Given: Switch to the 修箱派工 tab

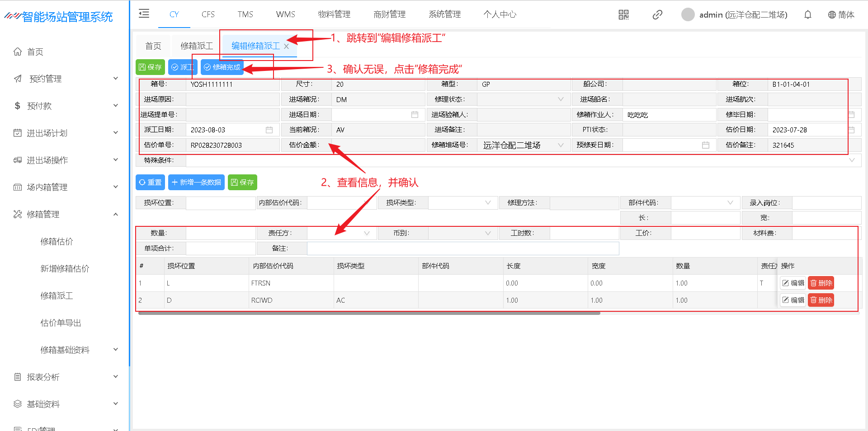Looking at the screenshot, I should [196, 46].
